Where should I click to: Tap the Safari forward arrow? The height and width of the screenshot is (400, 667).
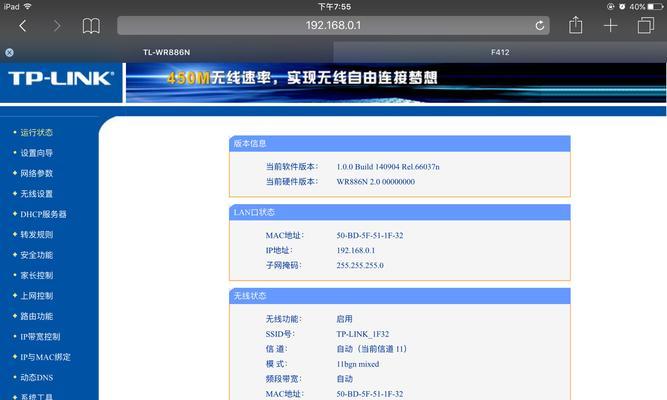[57, 26]
